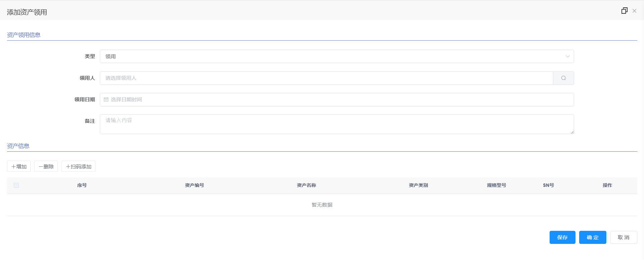Click the 取消 button
This screenshot has height=260, width=644.
(624, 238)
